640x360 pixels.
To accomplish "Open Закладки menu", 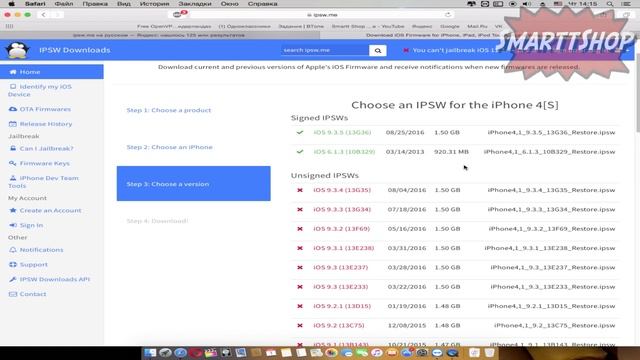I will tap(195, 4).
